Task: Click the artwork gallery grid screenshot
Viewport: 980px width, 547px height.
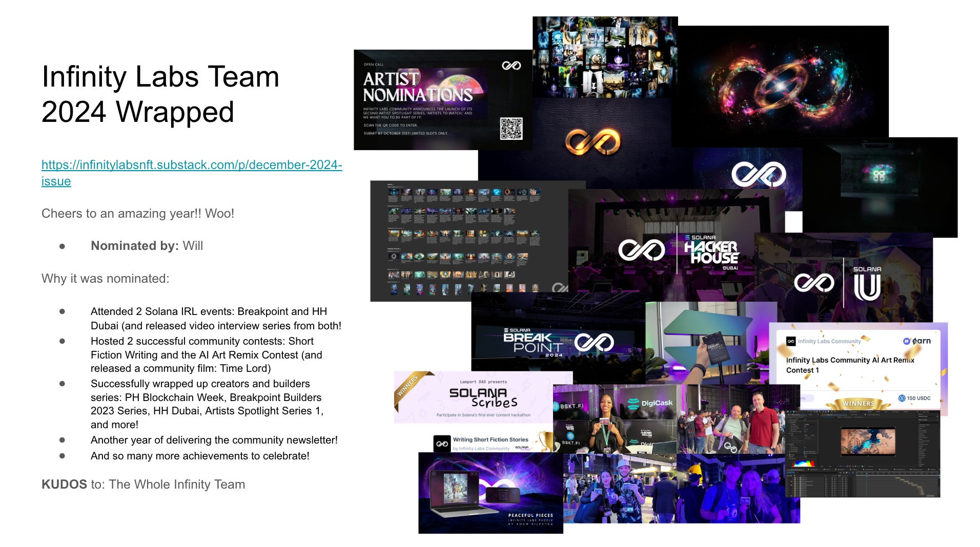Action: coord(469,241)
